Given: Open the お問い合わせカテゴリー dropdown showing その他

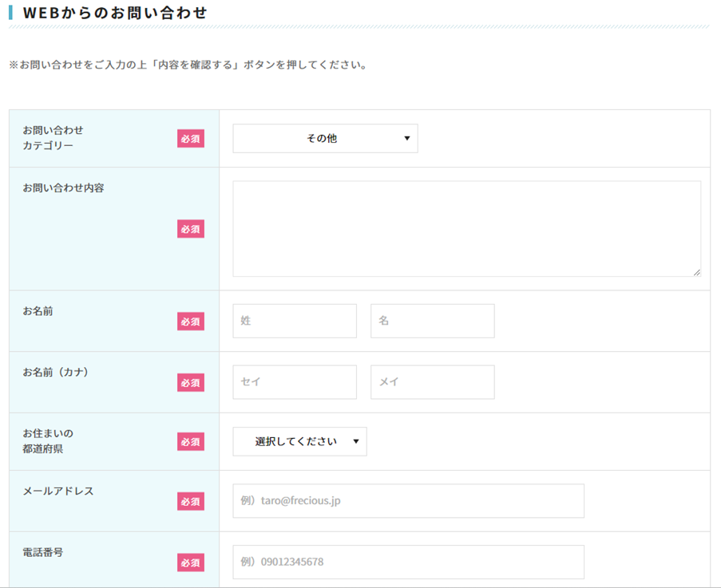Looking at the screenshot, I should pos(325,138).
